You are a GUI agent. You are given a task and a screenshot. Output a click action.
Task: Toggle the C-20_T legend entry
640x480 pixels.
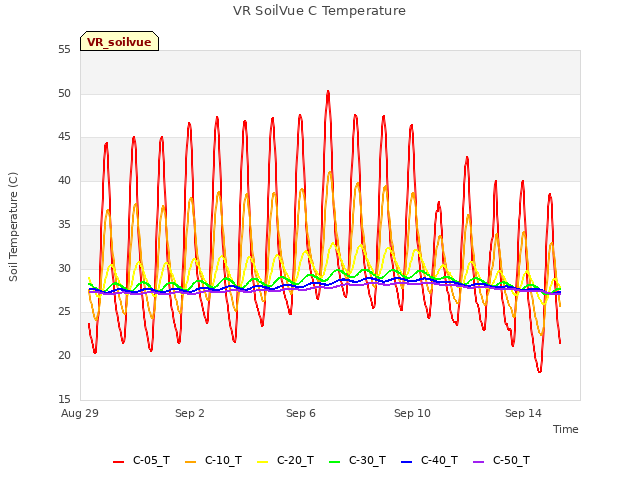pyautogui.click(x=285, y=461)
